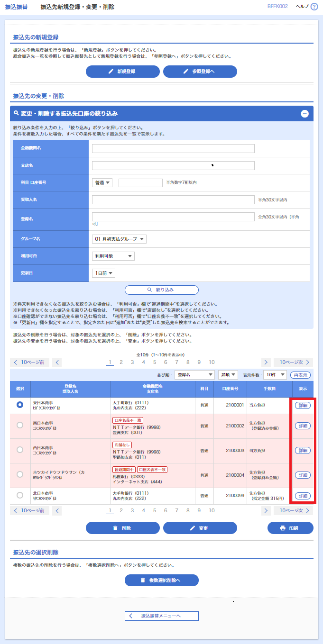323x644 pixels.
Task: Click 10ページ前 above the table
Action: tap(29, 363)
